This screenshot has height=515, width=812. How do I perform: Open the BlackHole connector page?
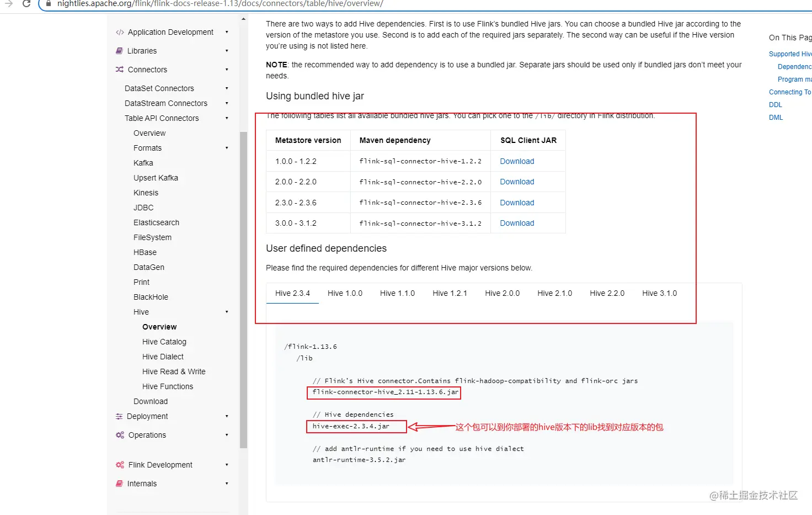(x=151, y=297)
